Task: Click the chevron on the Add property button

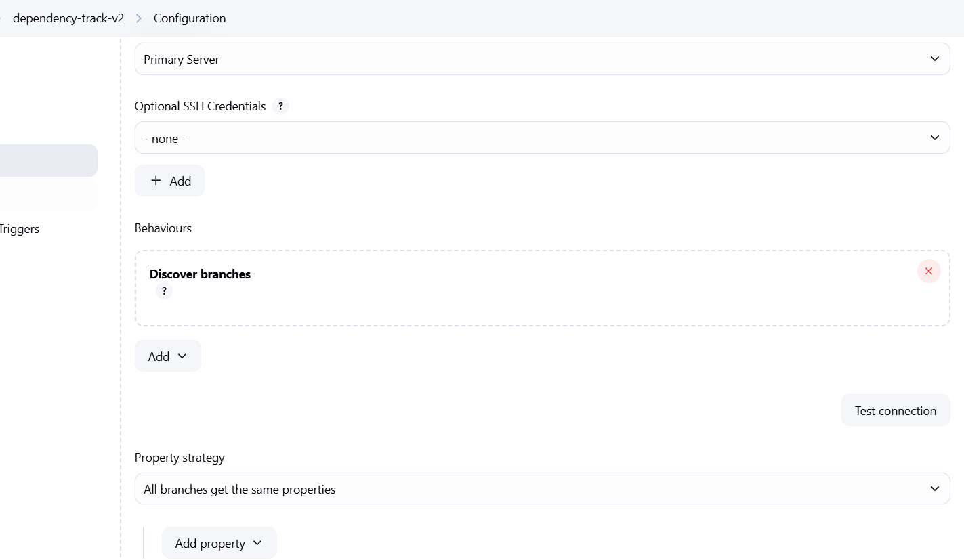Action: (x=257, y=543)
